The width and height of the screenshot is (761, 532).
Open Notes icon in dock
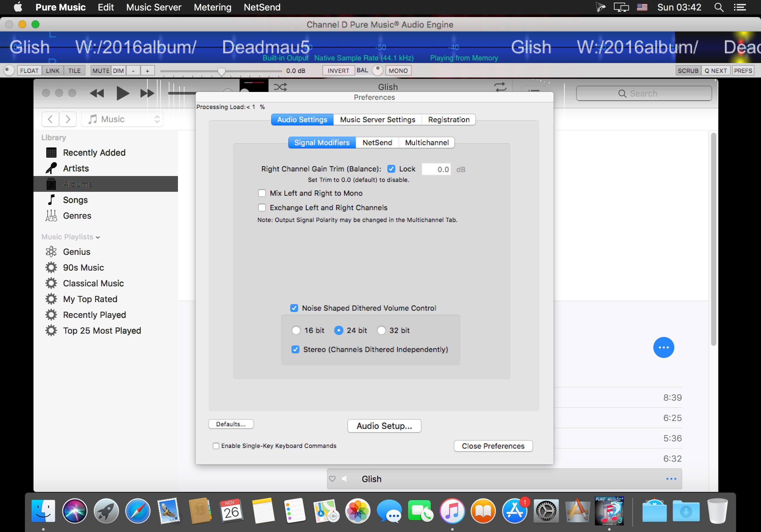263,510
